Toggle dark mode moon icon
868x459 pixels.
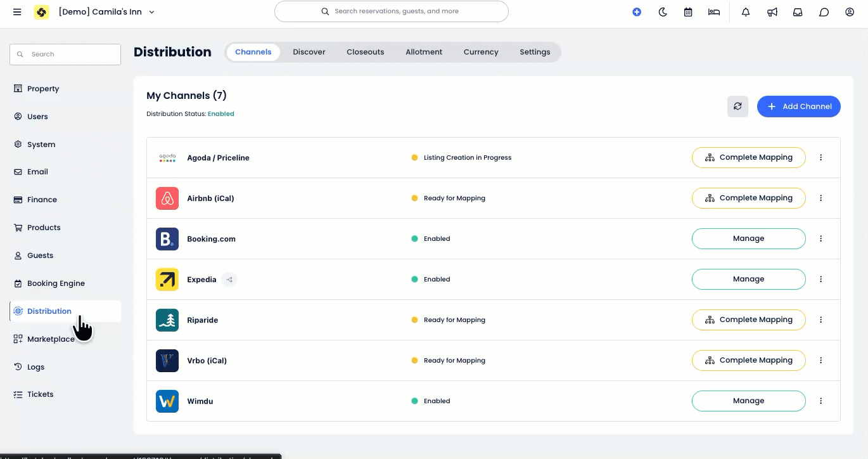[x=663, y=12]
